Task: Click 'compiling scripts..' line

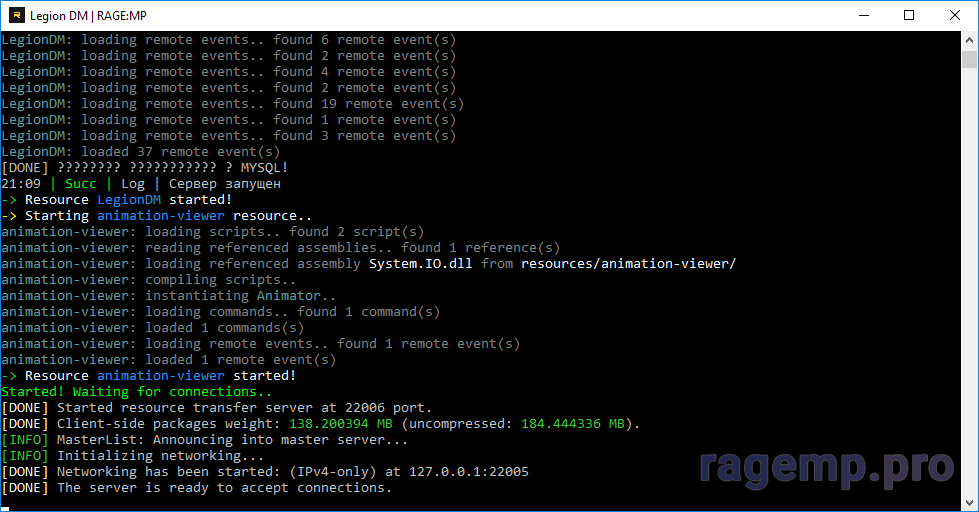Action: (149, 280)
